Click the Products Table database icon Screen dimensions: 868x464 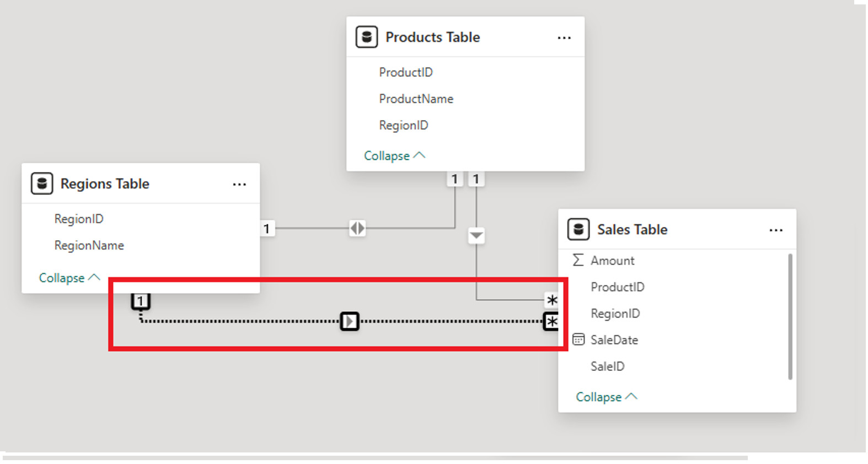point(367,37)
